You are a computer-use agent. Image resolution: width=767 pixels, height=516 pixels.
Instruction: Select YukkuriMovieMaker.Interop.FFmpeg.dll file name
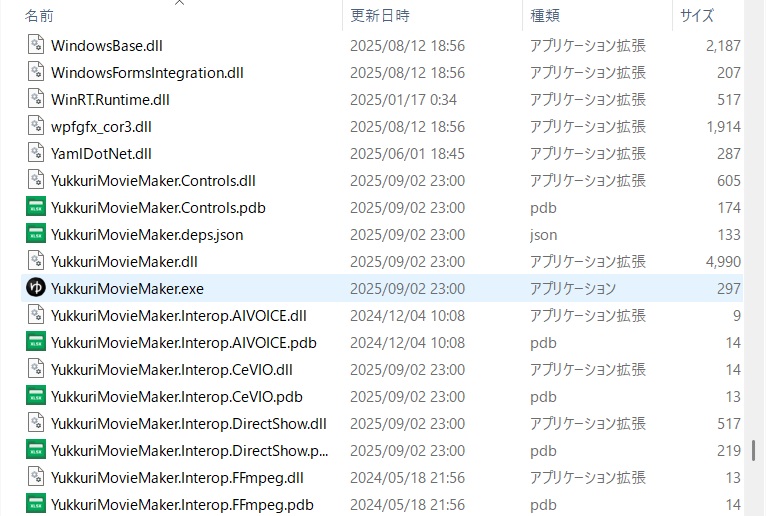(x=177, y=477)
